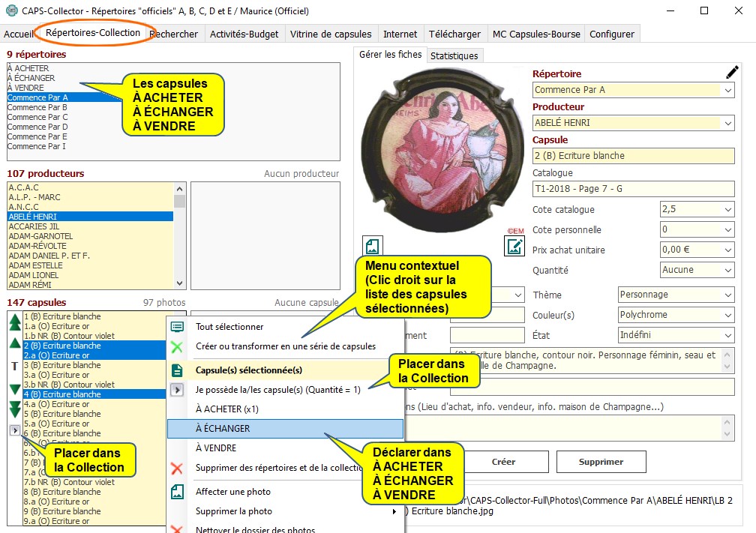
Task: Open the Supprimer la photo submenu entry
Action: [286, 511]
